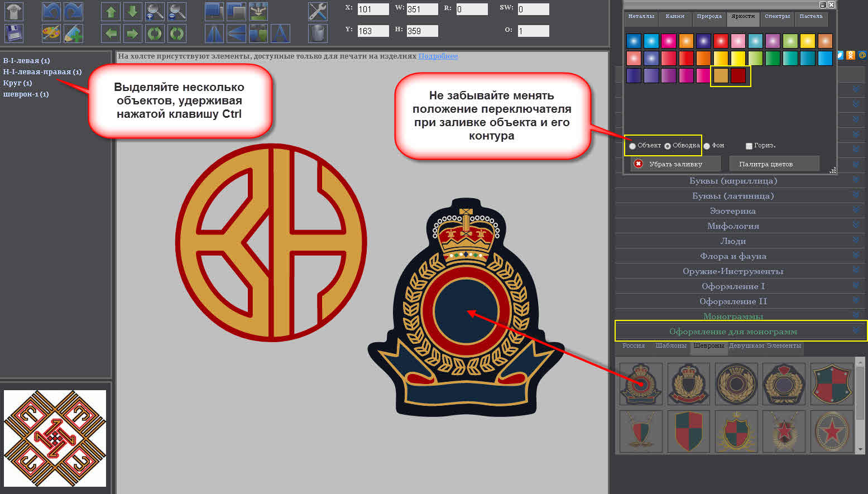Image resolution: width=868 pixels, height=494 pixels.
Task: Open settings with wrench and screwdriver icon
Action: (x=318, y=11)
